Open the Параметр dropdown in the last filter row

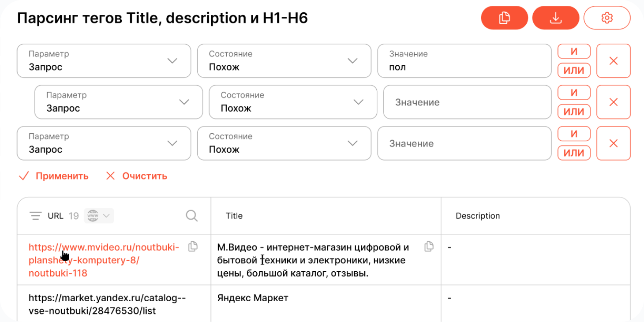[x=104, y=143]
